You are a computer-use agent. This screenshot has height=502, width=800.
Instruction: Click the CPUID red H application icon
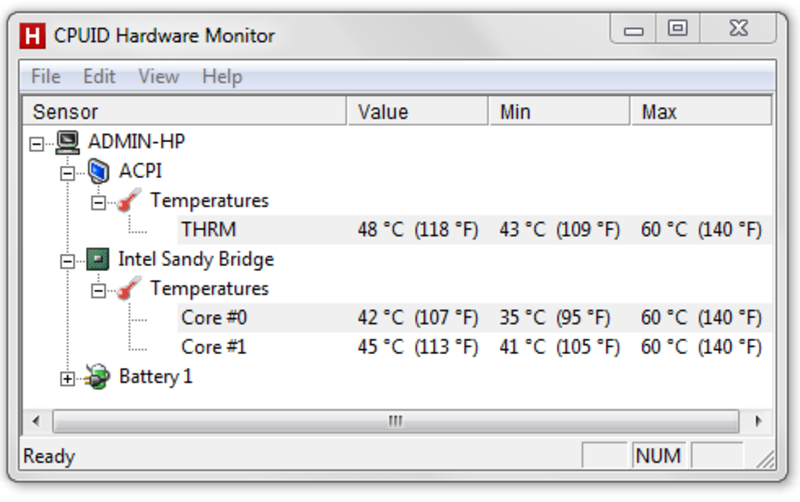[32, 36]
